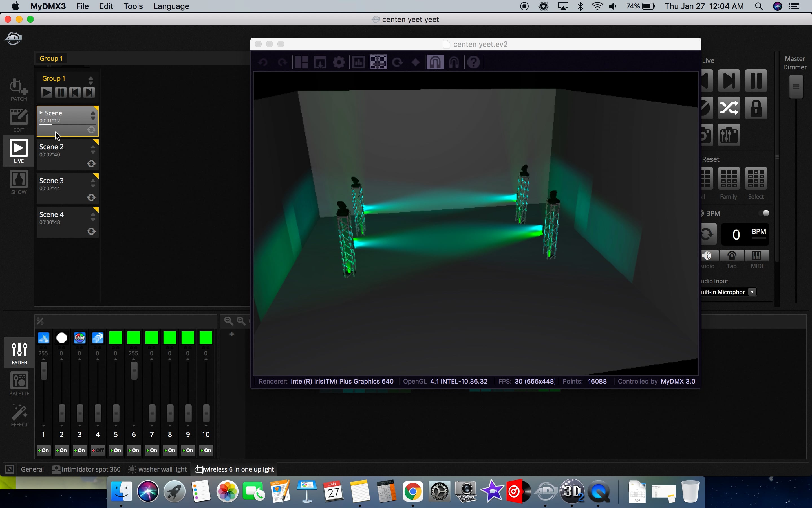Viewport: 812px width, 508px height.
Task: Click the dim magnet icon in visualizer toolbar
Action: click(x=454, y=62)
